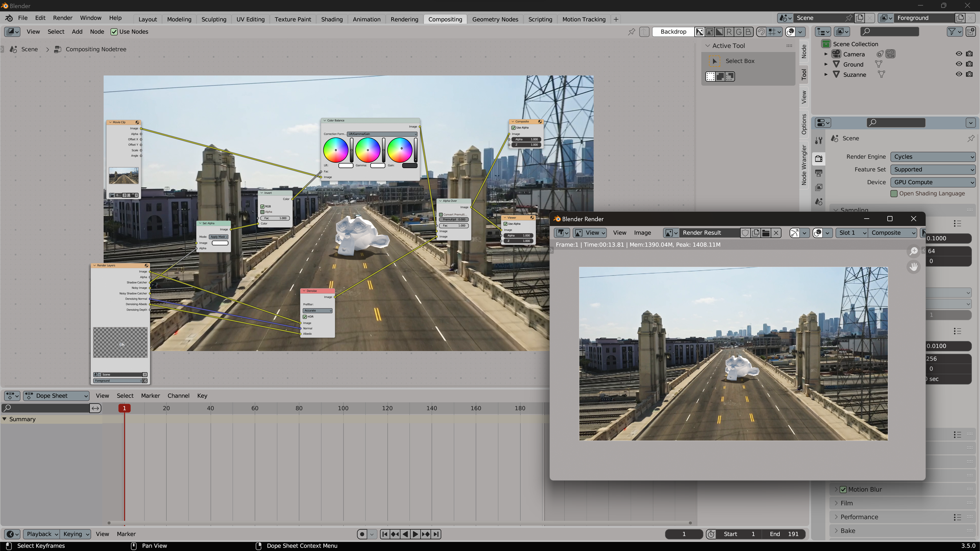980x551 pixels.
Task: Open the Device dropdown showing GPU Compute
Action: point(933,182)
